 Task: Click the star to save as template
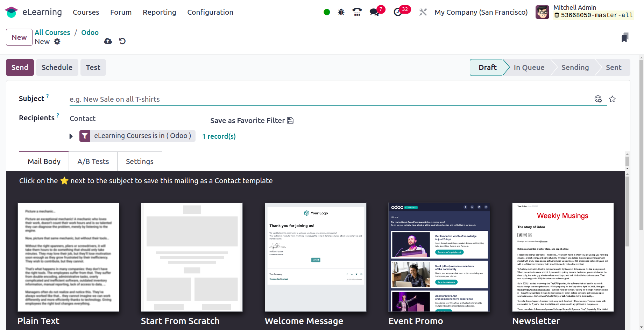click(x=612, y=99)
